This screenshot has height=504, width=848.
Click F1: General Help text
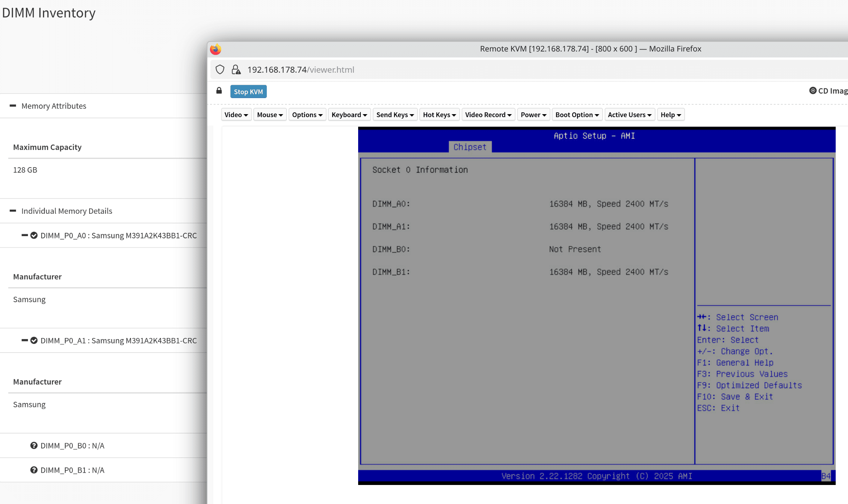[x=735, y=363]
